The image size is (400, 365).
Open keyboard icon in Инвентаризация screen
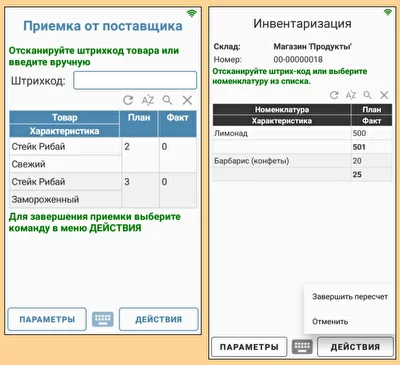point(302,347)
